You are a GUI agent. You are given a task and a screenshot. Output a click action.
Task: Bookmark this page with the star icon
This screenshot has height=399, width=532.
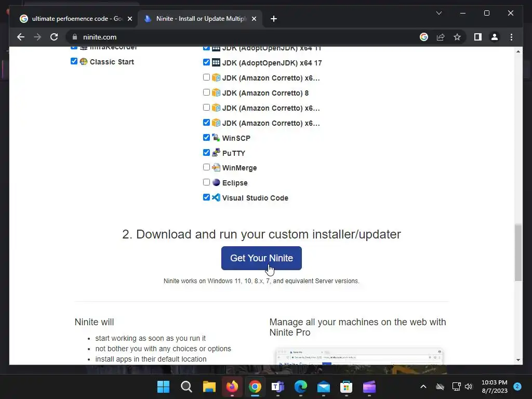[457, 37]
